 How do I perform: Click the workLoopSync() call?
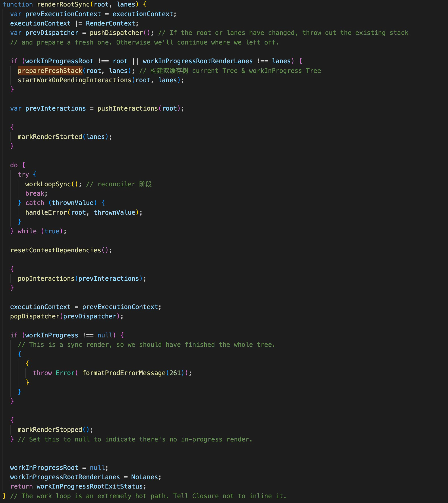(x=52, y=184)
